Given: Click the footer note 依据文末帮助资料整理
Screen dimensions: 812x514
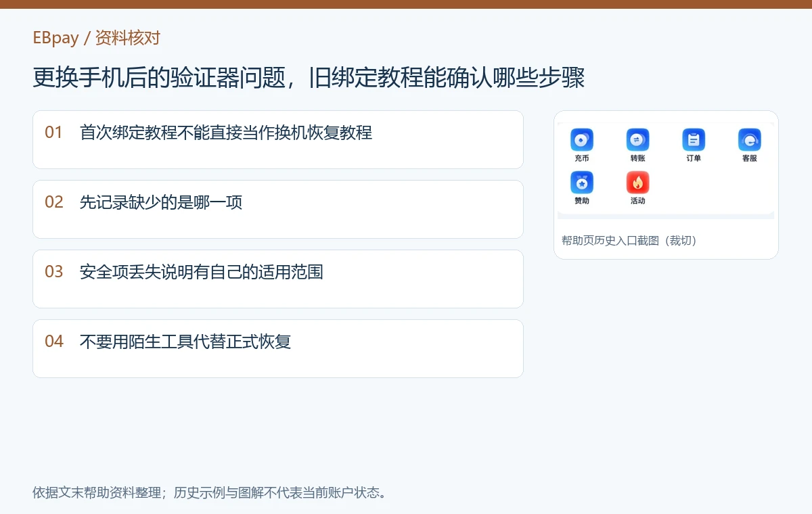Looking at the screenshot, I should pos(210,492).
